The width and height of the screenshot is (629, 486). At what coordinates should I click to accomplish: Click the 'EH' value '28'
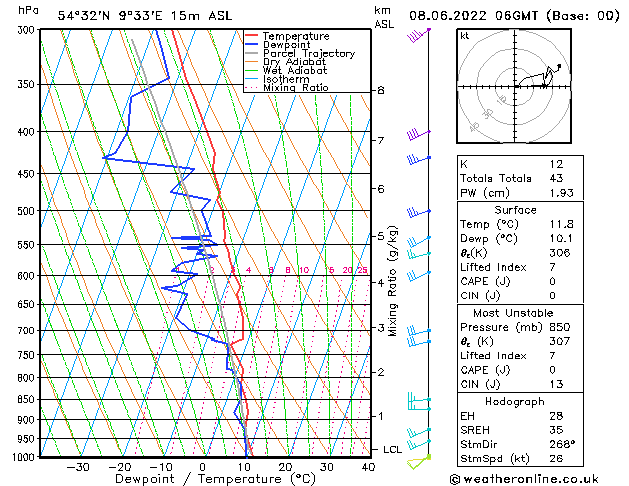556,416
